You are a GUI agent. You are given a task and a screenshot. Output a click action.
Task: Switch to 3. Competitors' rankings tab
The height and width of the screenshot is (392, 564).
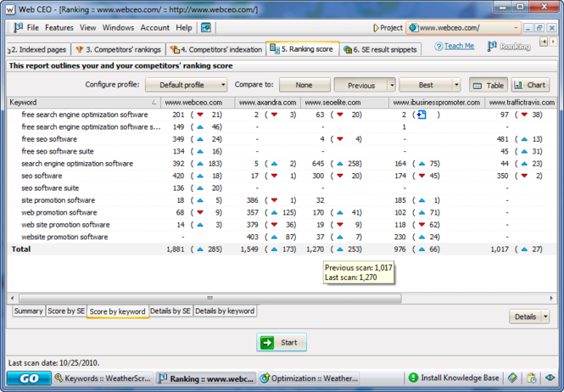(119, 50)
